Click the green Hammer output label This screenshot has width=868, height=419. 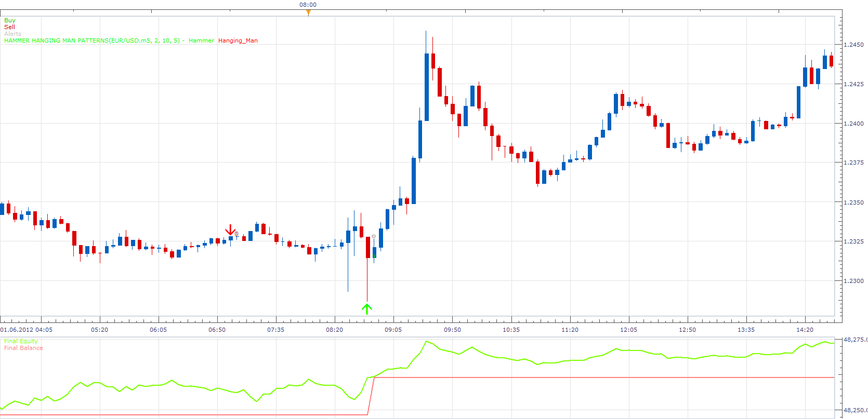[x=201, y=40]
